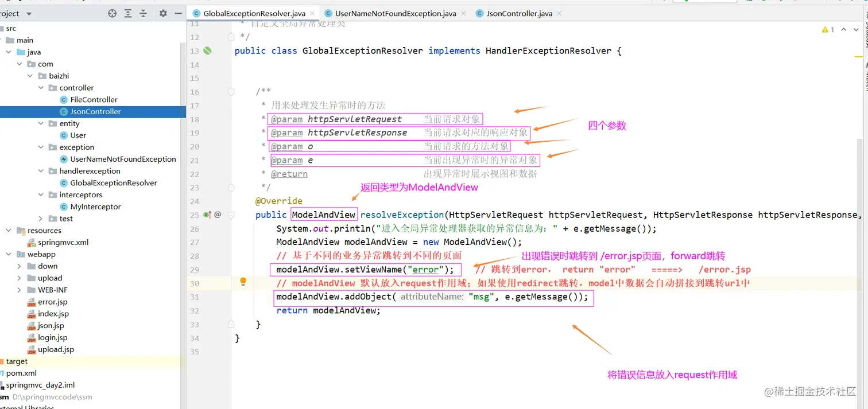The image size is (868, 409).
Task: Select GlobalExceptionResolver in project tree
Action: [x=113, y=183]
